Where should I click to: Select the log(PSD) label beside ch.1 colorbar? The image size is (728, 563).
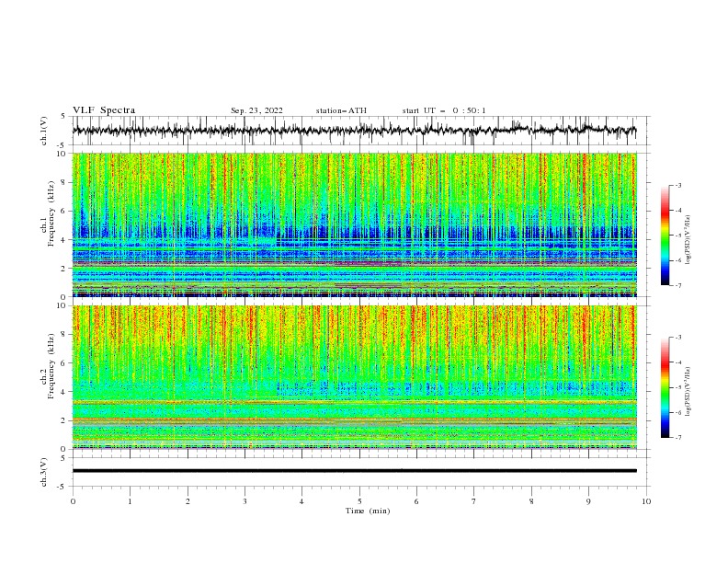[x=688, y=240]
